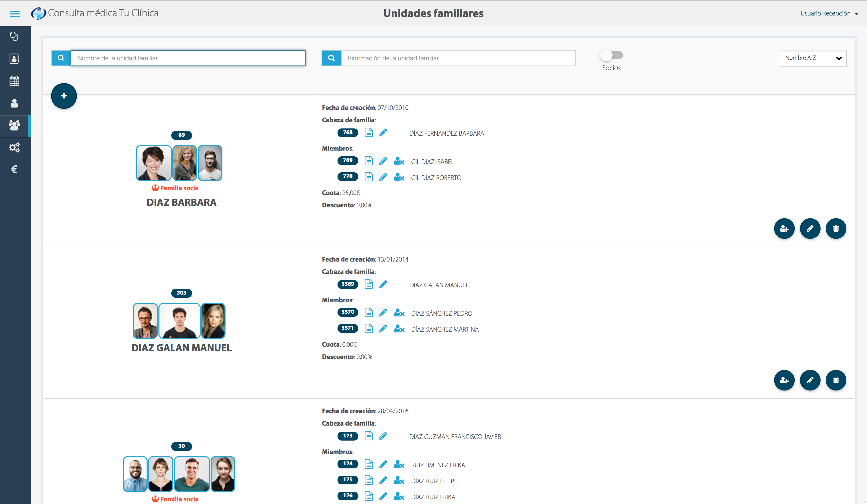Toggle the Socios switch
The width and height of the screenshot is (867, 504).
611,55
